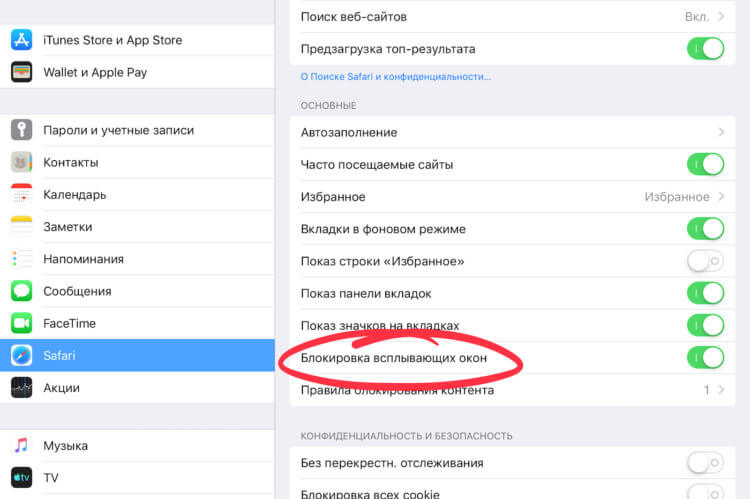Tap the Wallet icon
This screenshot has height=499, width=750.
point(22,72)
